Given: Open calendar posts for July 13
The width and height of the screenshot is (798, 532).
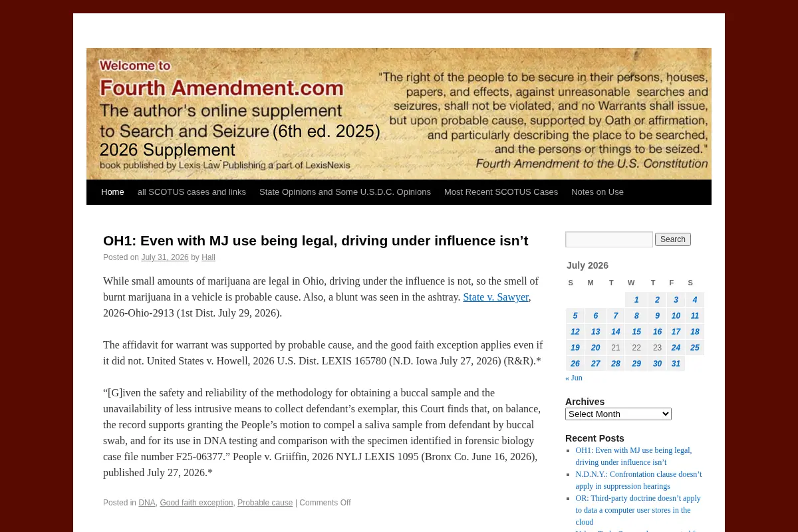Looking at the screenshot, I should point(596,332).
